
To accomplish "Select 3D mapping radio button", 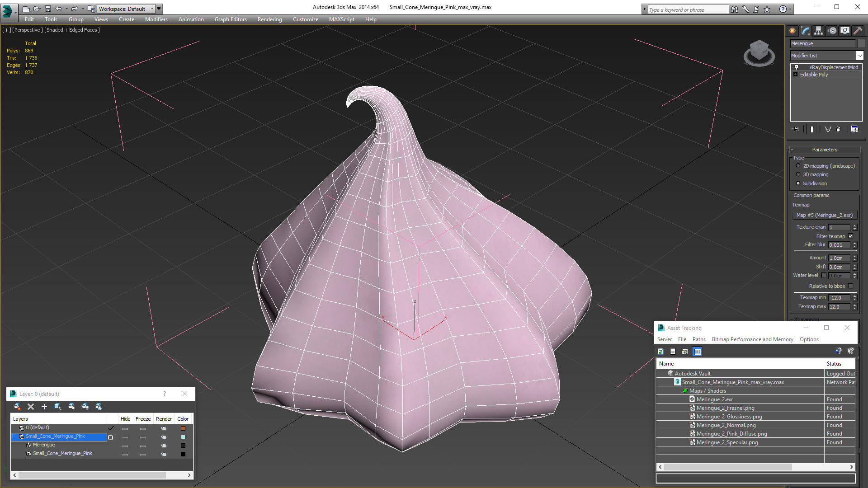I will [798, 174].
